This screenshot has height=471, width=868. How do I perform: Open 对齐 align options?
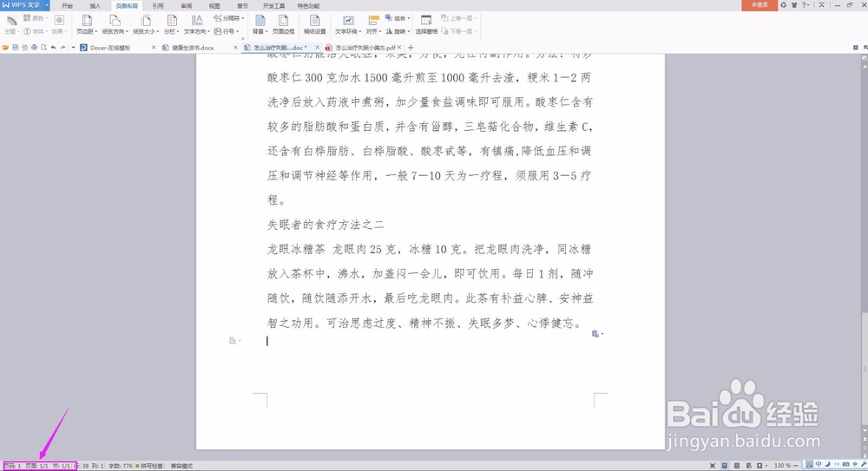(x=373, y=25)
